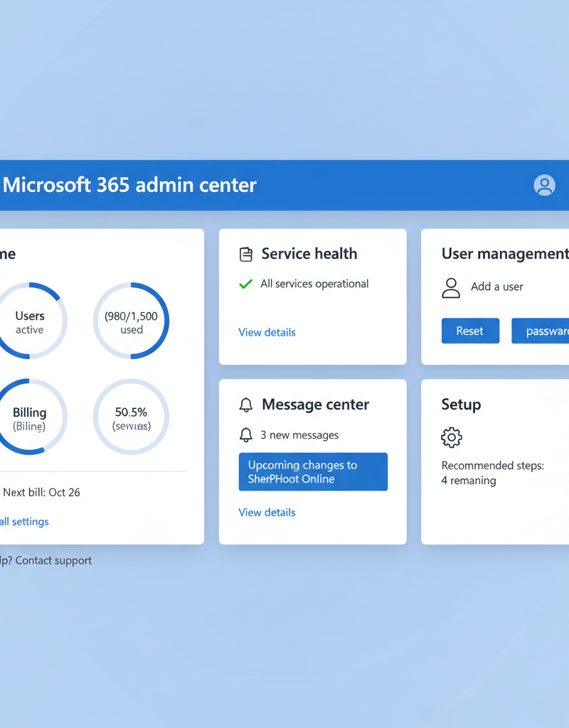
Task: Click the Reset button
Action: (x=470, y=331)
